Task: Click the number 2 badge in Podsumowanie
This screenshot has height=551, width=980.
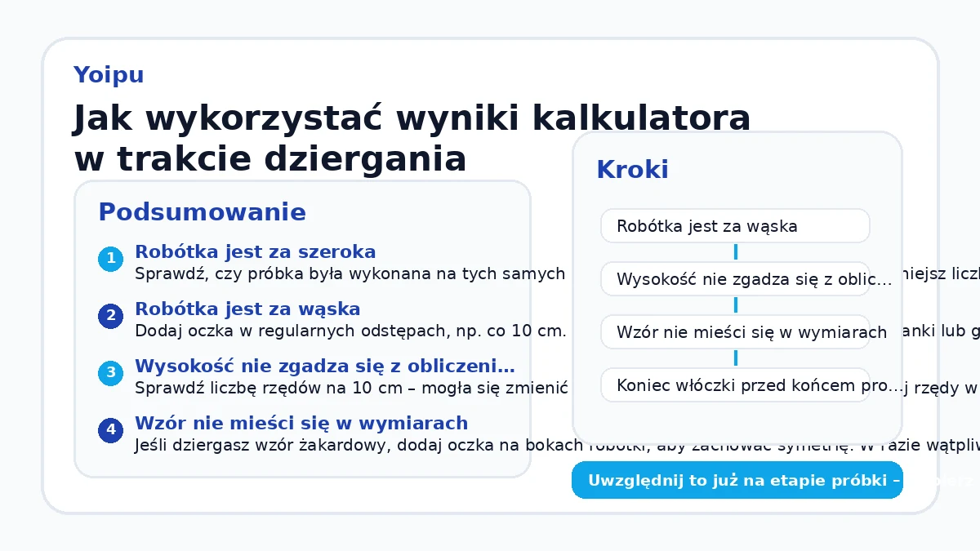Action: tap(110, 317)
